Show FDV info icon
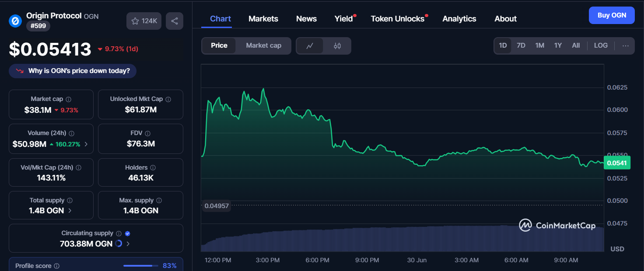 point(148,133)
